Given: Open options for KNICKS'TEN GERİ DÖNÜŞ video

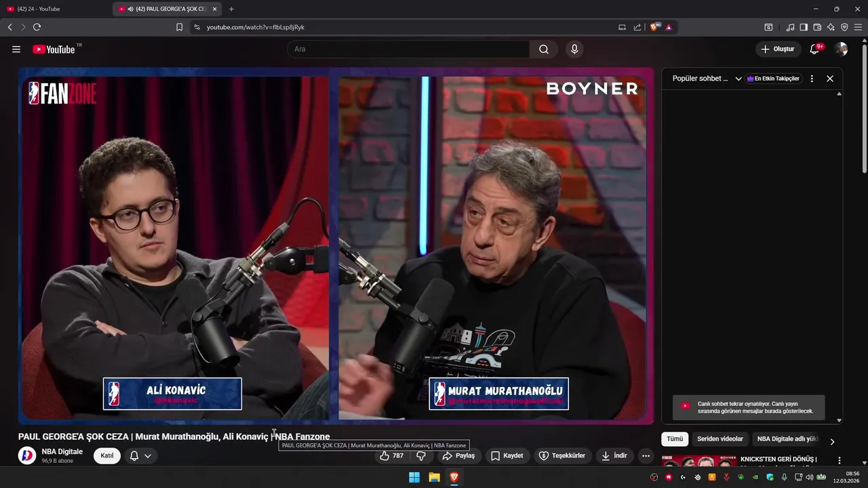Looking at the screenshot, I should [839, 460].
